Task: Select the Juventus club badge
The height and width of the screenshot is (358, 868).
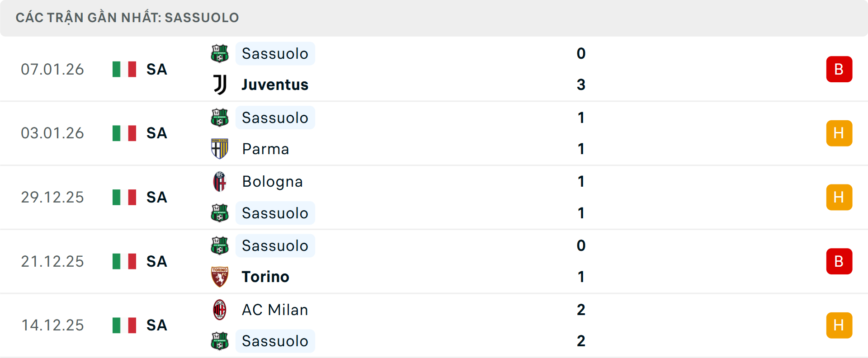Action: [x=220, y=85]
